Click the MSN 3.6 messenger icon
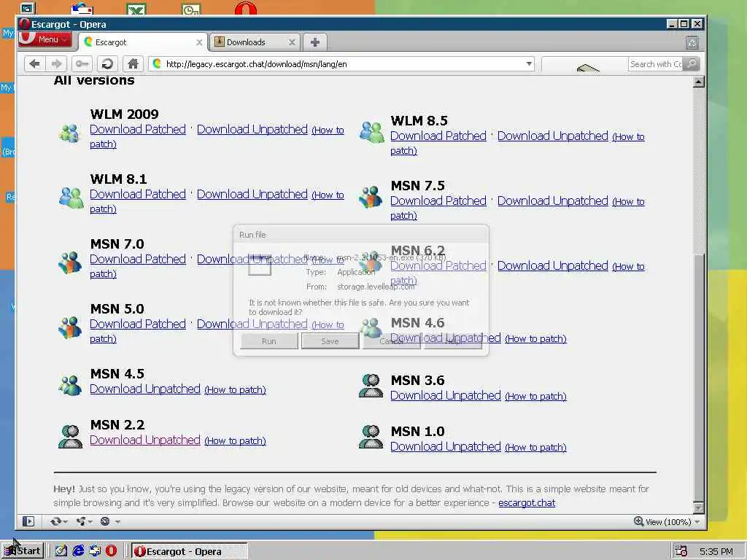747x560 pixels. point(371,386)
